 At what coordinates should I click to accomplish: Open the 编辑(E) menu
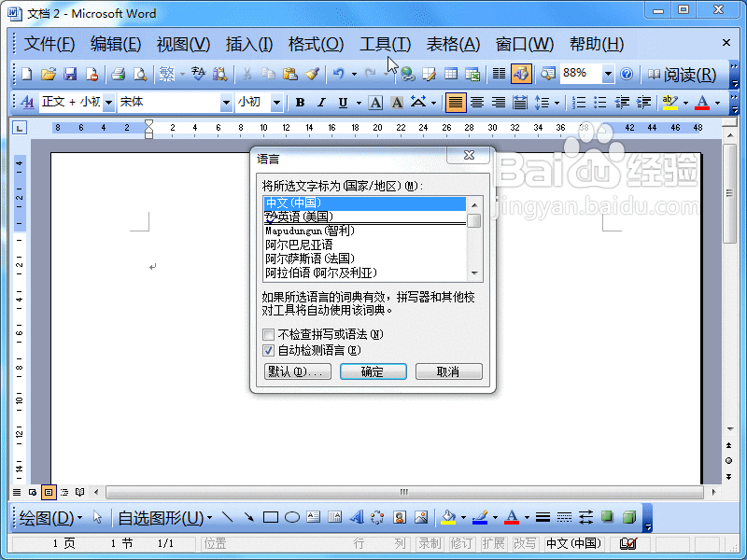click(116, 44)
